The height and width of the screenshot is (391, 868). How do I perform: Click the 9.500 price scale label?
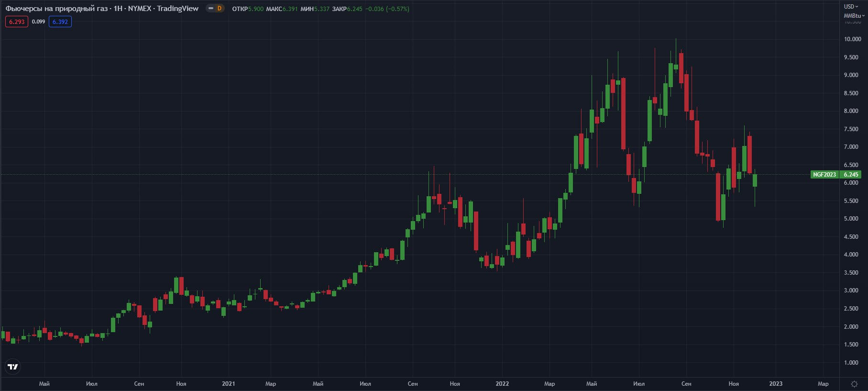(x=851, y=57)
